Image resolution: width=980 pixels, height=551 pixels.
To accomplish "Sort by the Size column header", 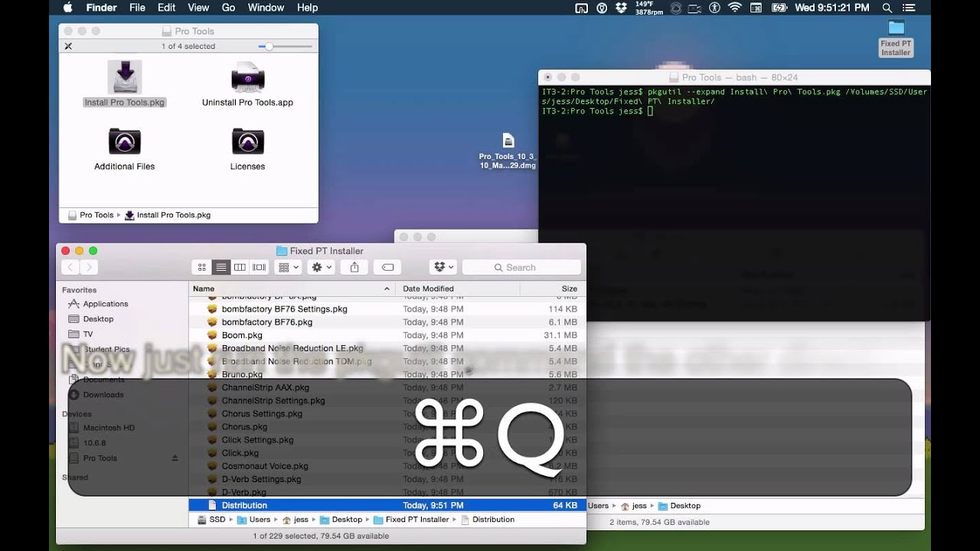I will click(x=553, y=289).
